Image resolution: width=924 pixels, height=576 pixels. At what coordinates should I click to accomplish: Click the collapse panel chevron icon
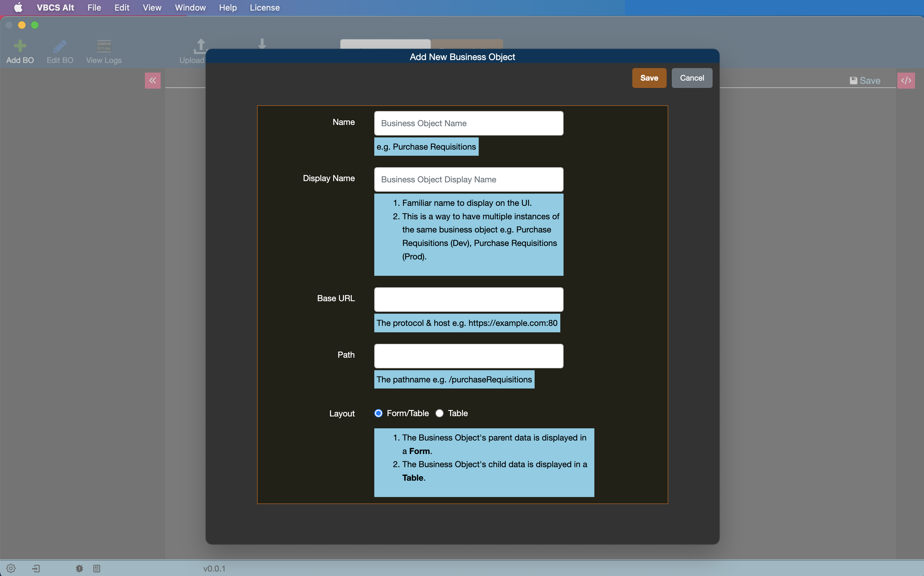[x=153, y=80]
